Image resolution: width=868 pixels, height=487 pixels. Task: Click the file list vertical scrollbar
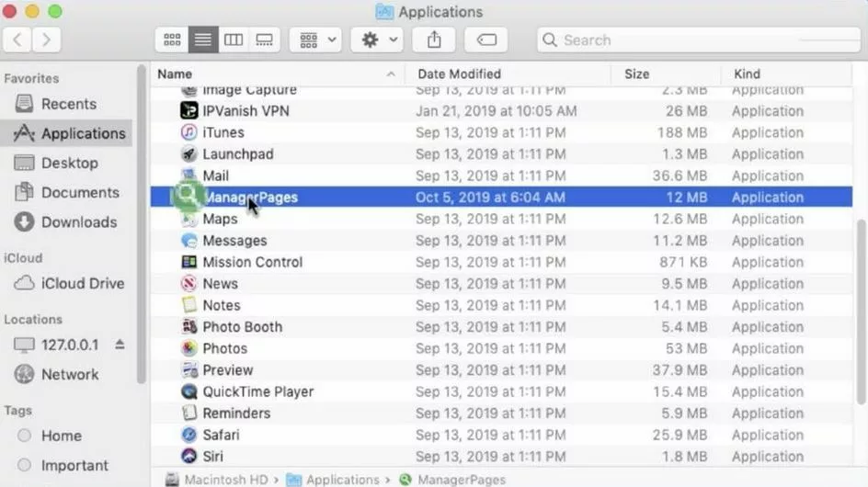pos(861,311)
